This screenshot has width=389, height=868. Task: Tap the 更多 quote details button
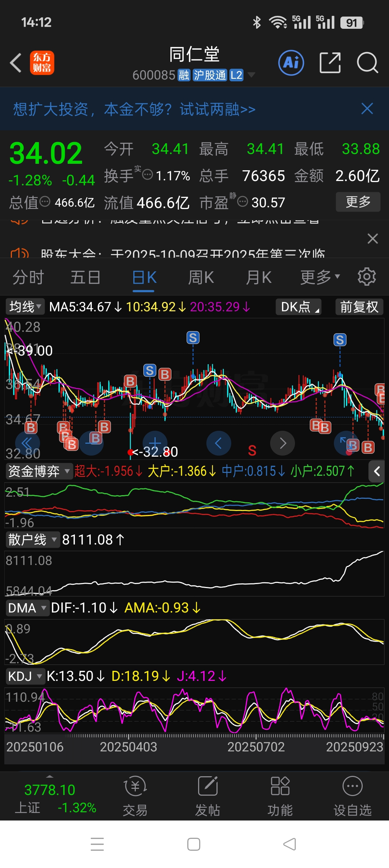pyautogui.click(x=358, y=202)
